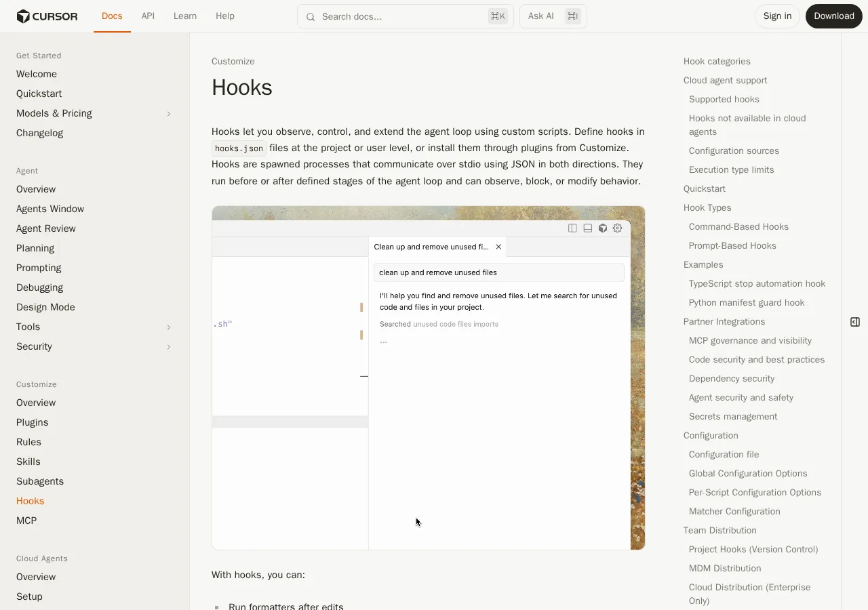The width and height of the screenshot is (868, 610).
Task: Click the hooks.json inline code text
Action: coord(239,148)
